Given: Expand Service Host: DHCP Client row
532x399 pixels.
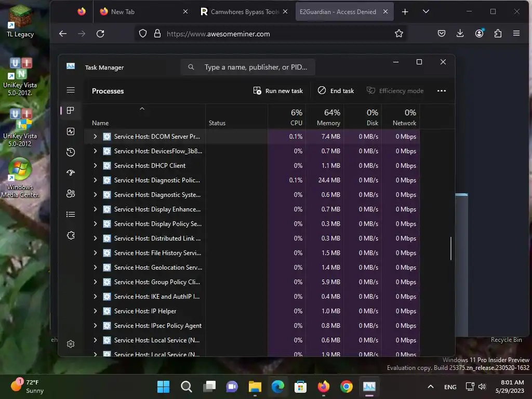Looking at the screenshot, I should (x=96, y=166).
